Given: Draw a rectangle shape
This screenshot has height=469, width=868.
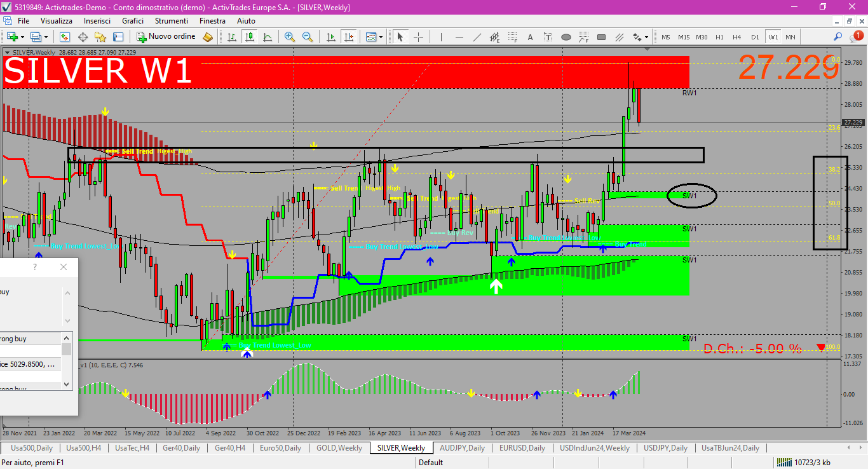Looking at the screenshot, I should tap(601, 37).
